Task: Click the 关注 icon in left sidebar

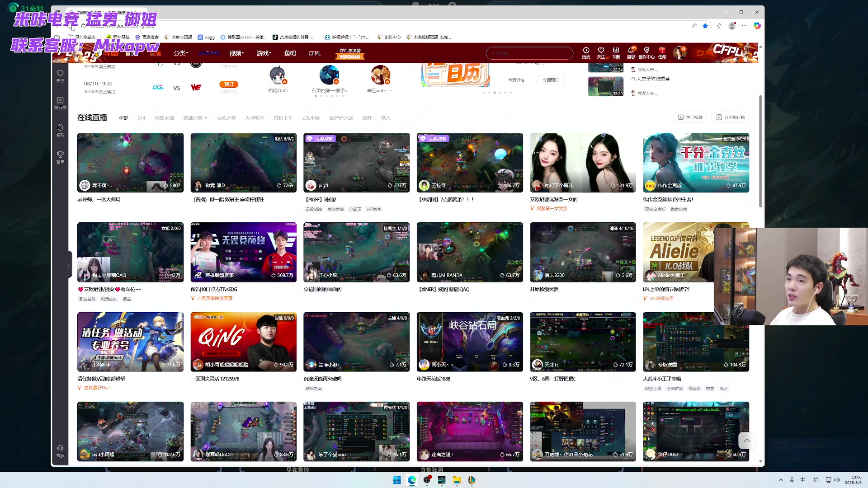Action: [x=60, y=76]
